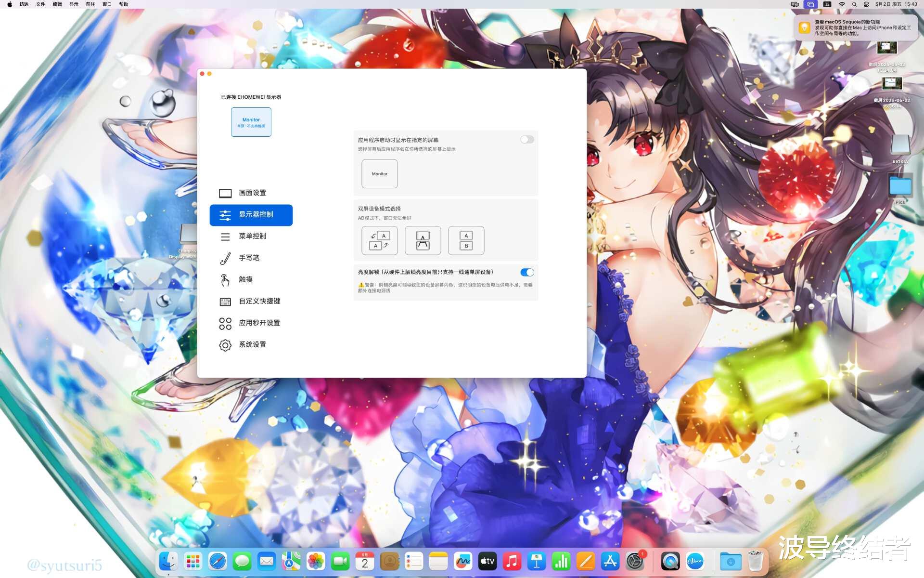Open Music from the Dock
This screenshot has height=578, width=924.
(x=512, y=561)
